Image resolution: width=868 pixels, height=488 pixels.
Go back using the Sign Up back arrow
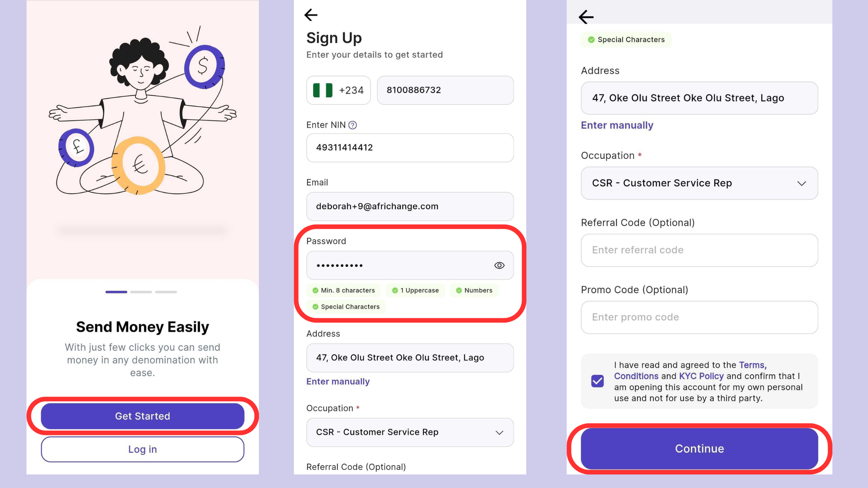tap(311, 15)
